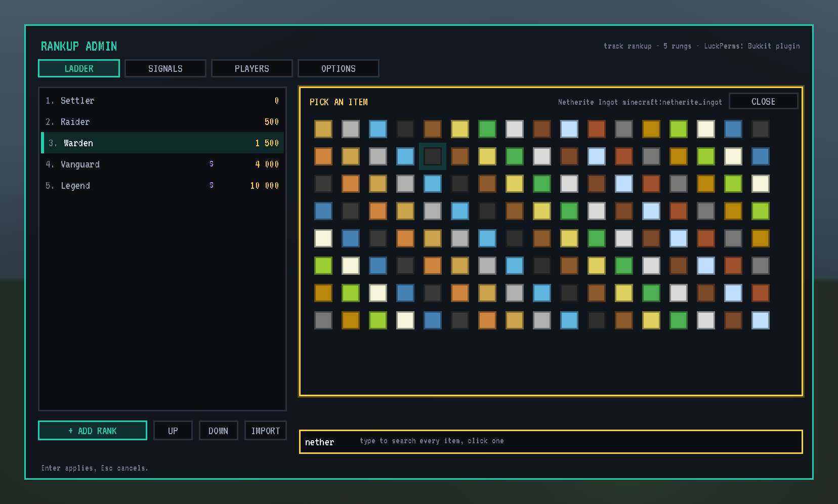Image resolution: width=838 pixels, height=504 pixels.
Task: Pick the orange item tile starting the second grid row
Action: [323, 156]
